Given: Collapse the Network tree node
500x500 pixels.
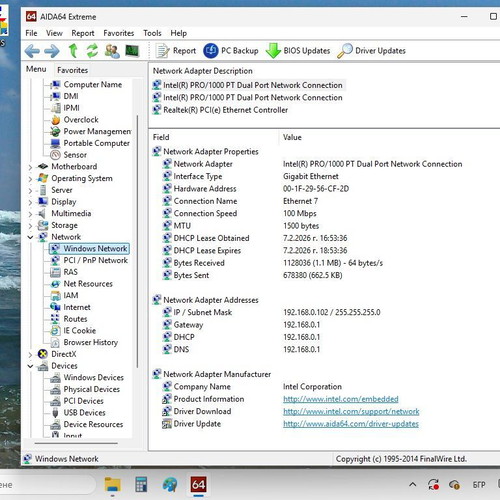Looking at the screenshot, I should pos(30,237).
